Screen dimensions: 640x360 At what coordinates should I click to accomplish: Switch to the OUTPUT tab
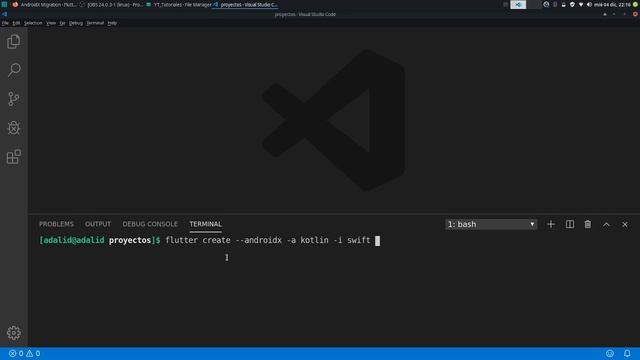[x=98, y=224]
